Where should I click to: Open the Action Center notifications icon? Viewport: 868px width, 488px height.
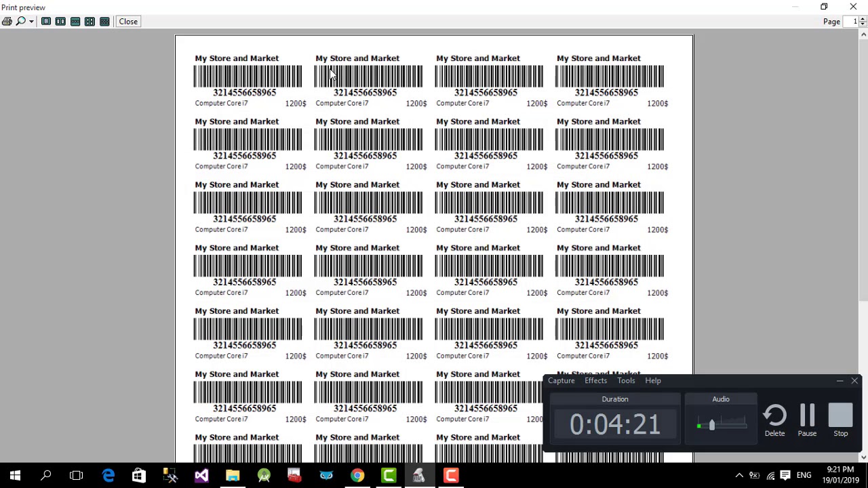(x=785, y=475)
